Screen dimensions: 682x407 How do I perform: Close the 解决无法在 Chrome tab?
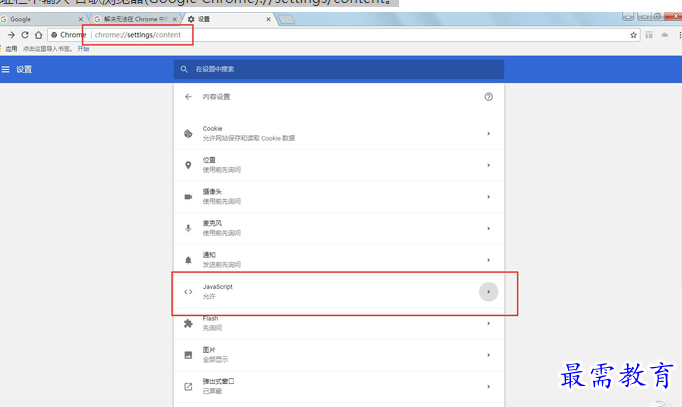coord(174,19)
